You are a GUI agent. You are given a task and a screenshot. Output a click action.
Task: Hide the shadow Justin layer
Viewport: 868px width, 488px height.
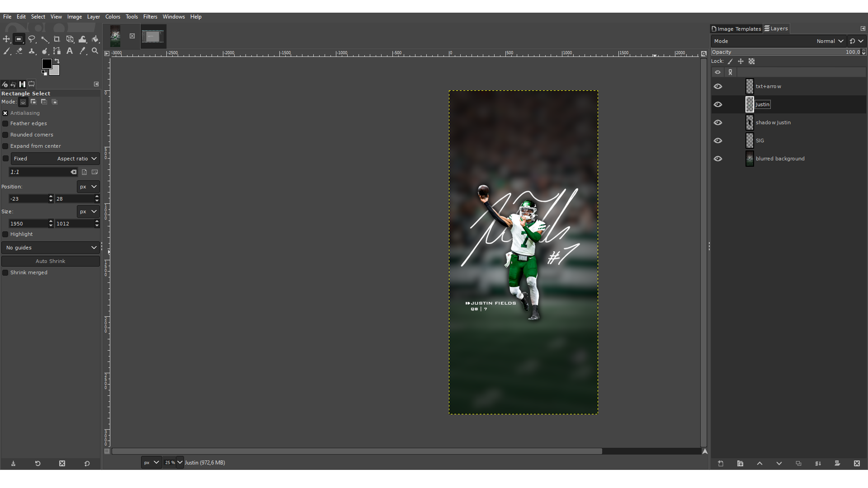coord(718,122)
